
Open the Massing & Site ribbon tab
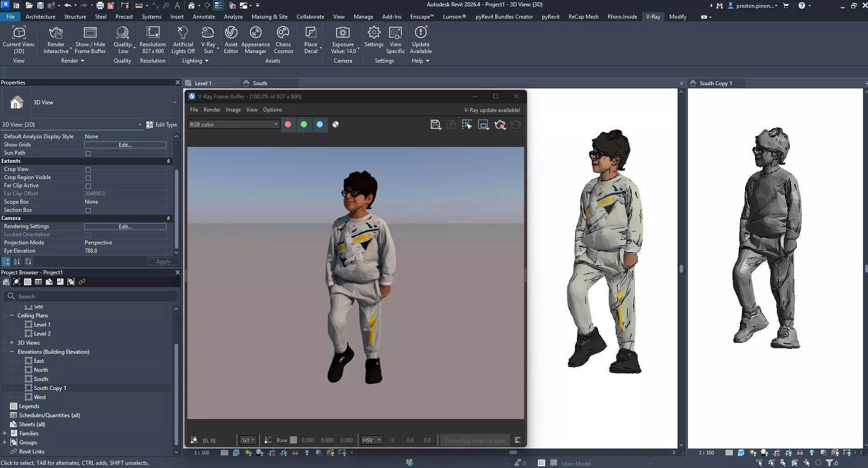[269, 17]
